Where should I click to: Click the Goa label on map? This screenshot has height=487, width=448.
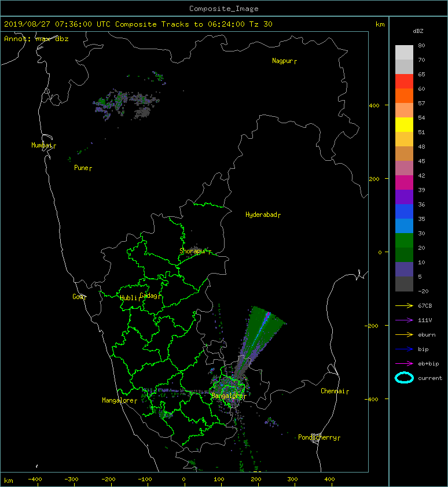[78, 297]
